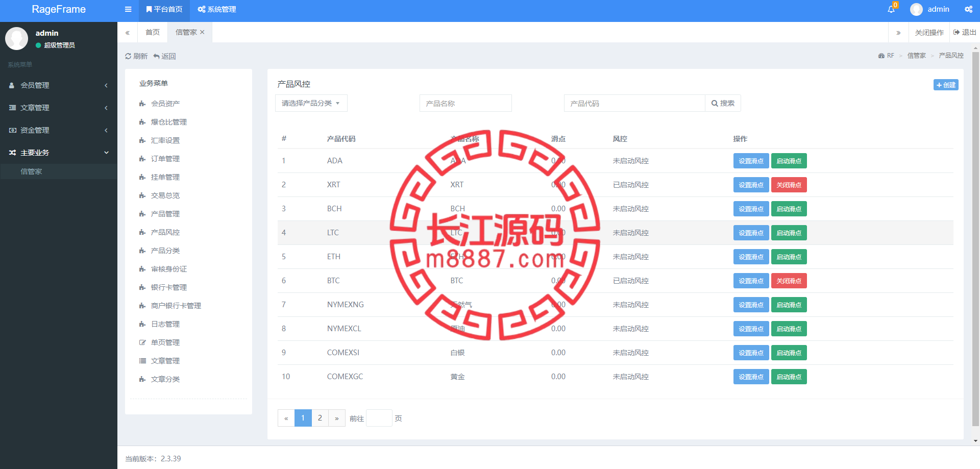Expand the 会员管理 sidebar chevron
The height and width of the screenshot is (469, 980).
[x=106, y=85]
